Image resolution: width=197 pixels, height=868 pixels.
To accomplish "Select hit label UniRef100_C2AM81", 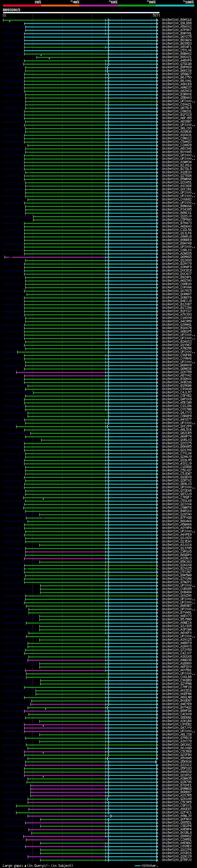I will (x=177, y=840).
